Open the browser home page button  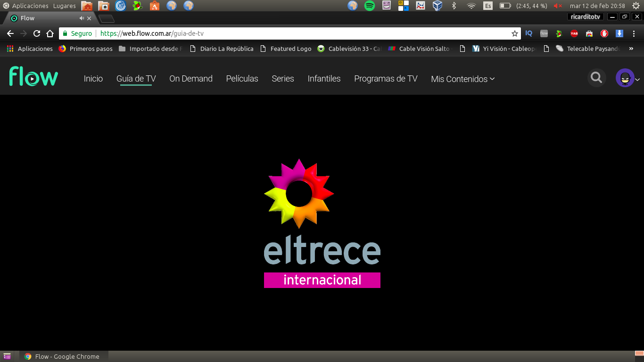tap(50, 33)
